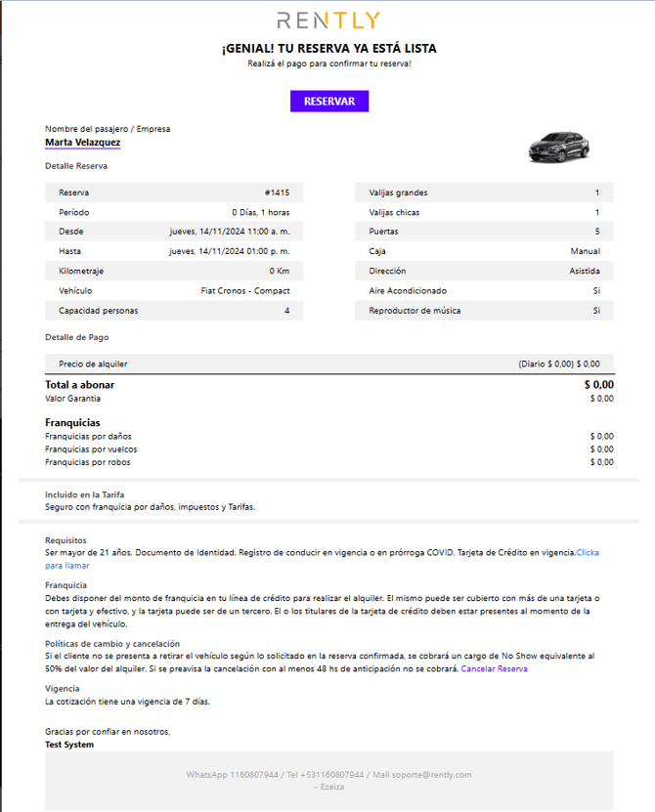Screen dimensions: 655x812
Task: Click the '¡GENIAL! TU RESERVA YA ESTÁ LISTA' heading
Action: pos(328,49)
